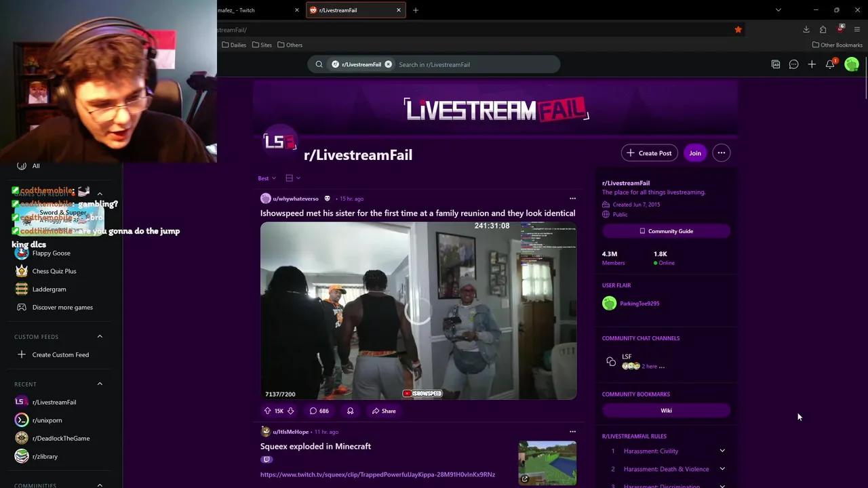Collapse the Games on Reddit section
This screenshot has height=488, width=868.
100,194
